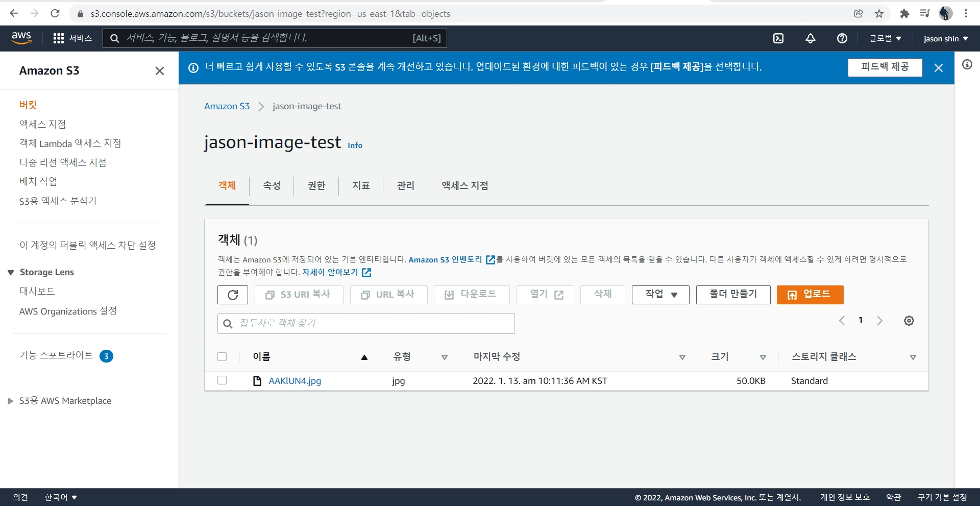980x506 pixels.
Task: Switch to the 관리 tab
Action: pos(406,186)
